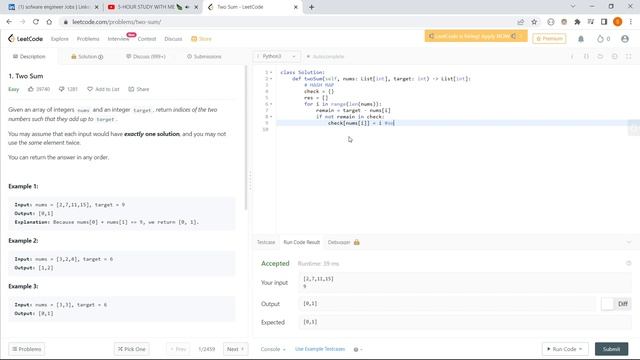Toggle the Diff switch

coord(616,304)
